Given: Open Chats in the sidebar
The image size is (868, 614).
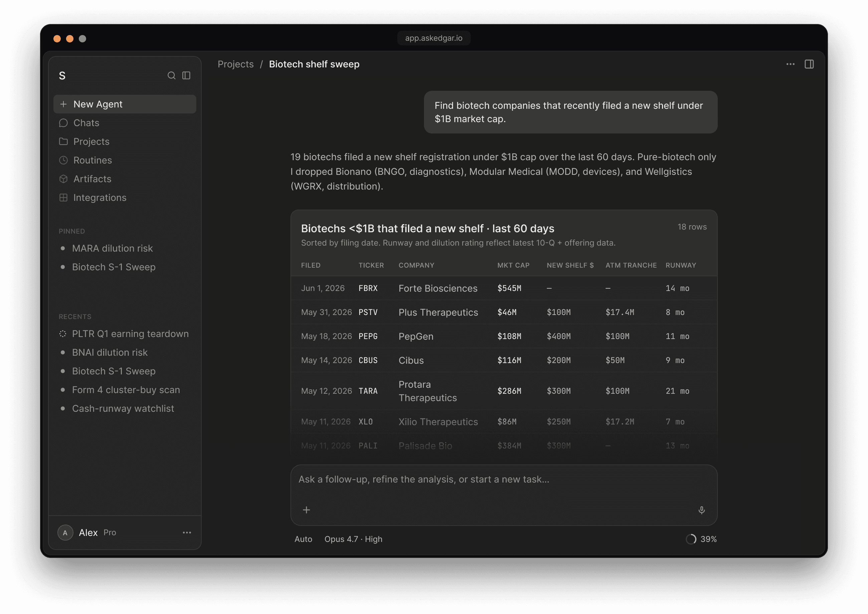Looking at the screenshot, I should pyautogui.click(x=125, y=123).
